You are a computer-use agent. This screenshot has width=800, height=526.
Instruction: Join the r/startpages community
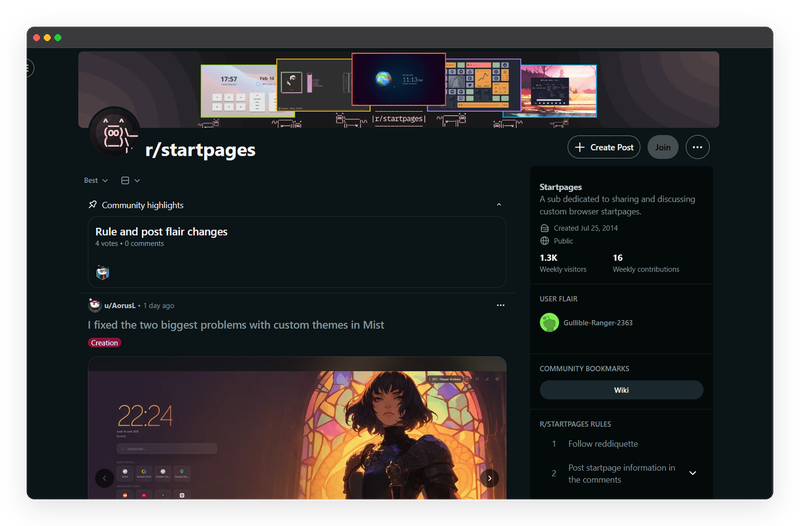tap(663, 147)
